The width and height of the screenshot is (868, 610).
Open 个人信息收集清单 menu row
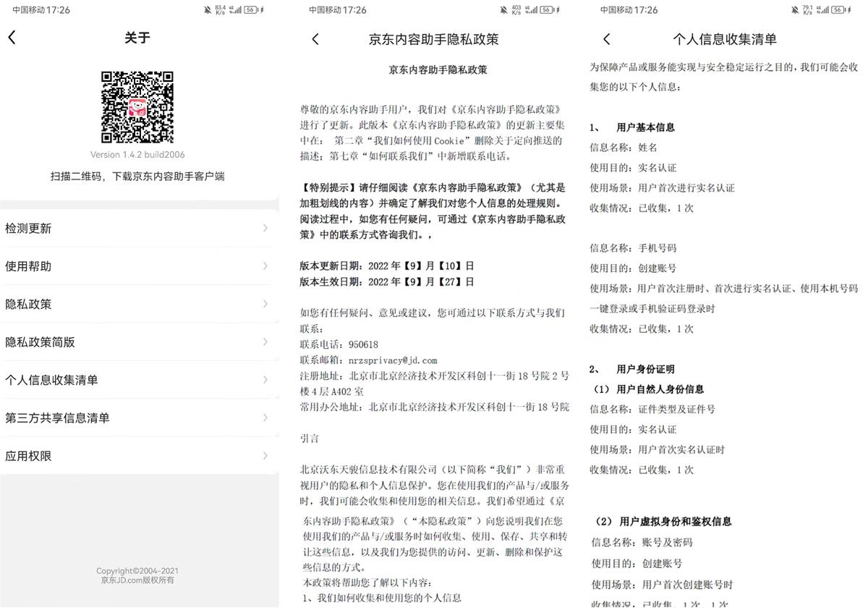coord(139,380)
